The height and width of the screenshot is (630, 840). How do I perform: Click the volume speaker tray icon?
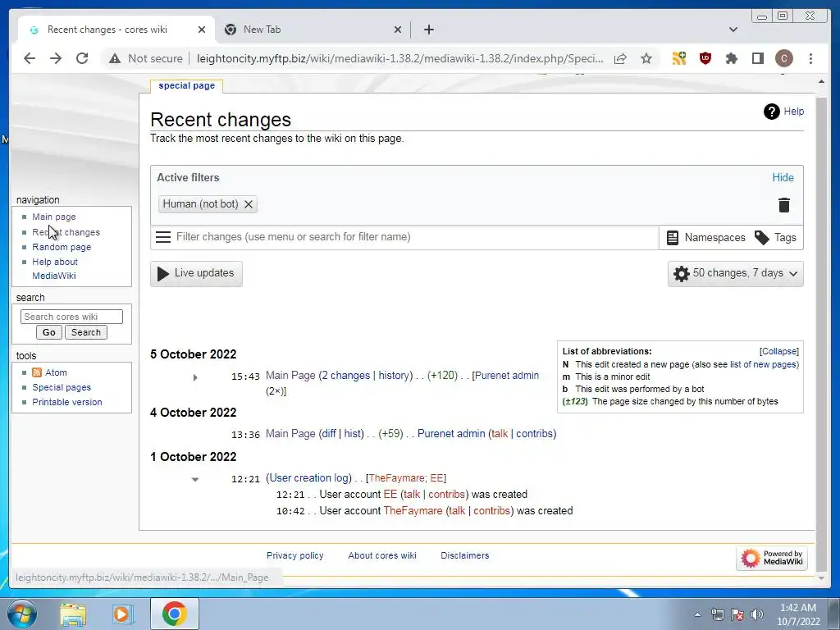click(x=756, y=614)
